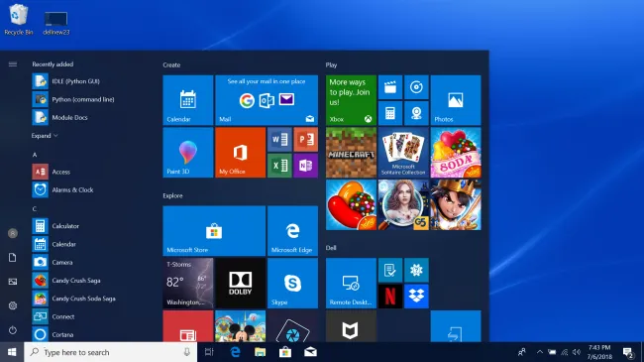Expand the Recently added list
The width and height of the screenshot is (644, 362).
tap(45, 135)
